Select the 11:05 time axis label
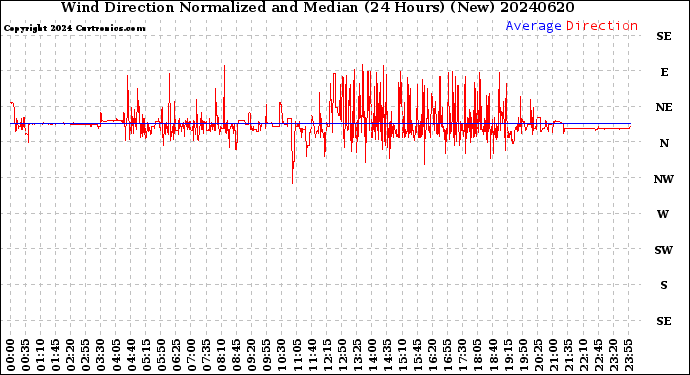690x375 pixels. [297, 355]
